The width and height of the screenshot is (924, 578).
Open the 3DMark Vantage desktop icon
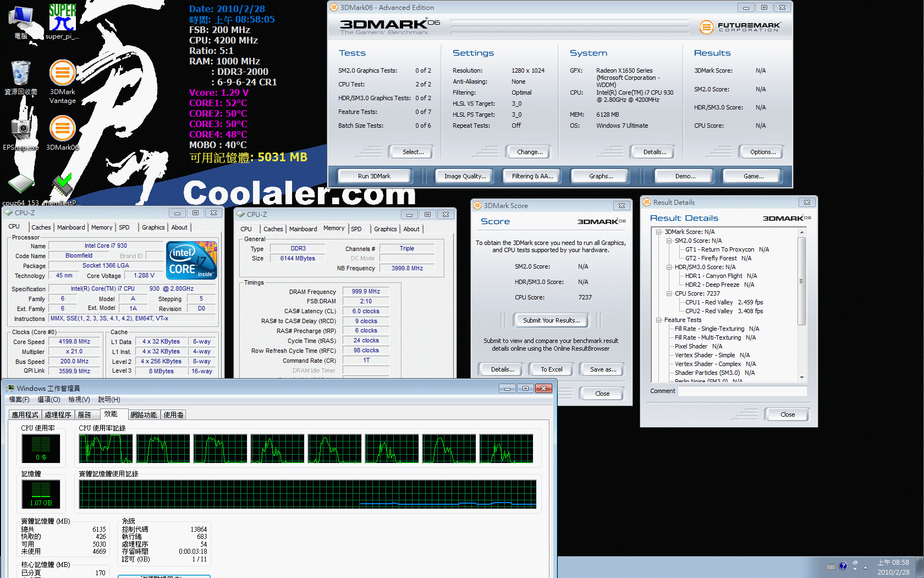coord(62,81)
